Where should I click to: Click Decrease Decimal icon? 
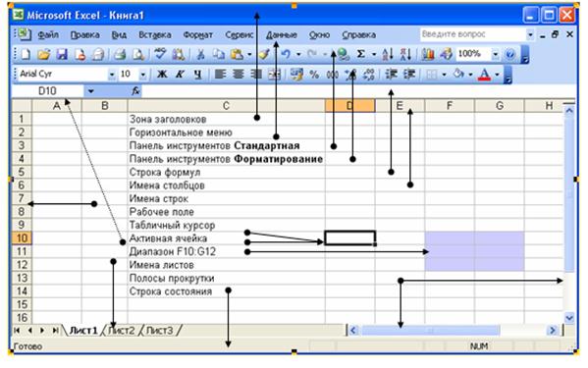click(369, 75)
